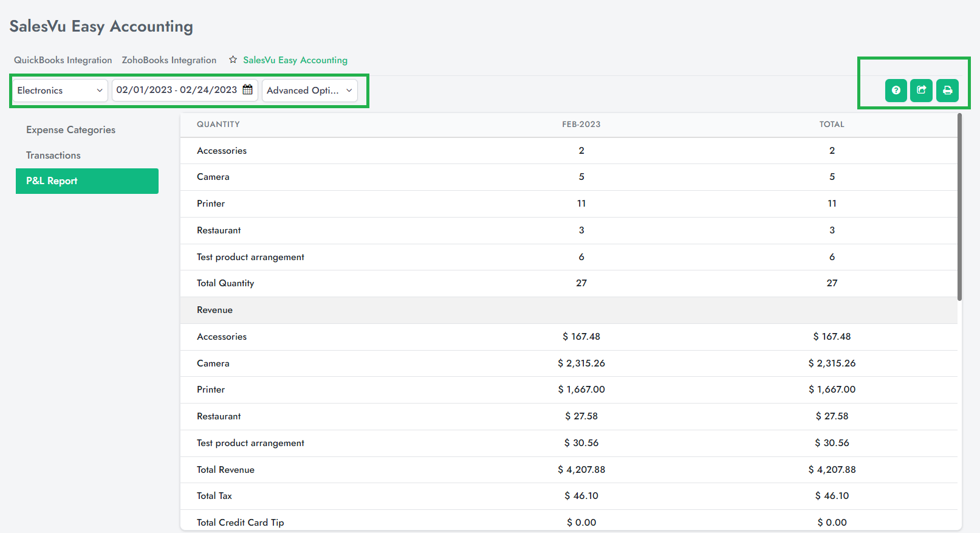The width and height of the screenshot is (980, 533).
Task: Click Restaurant row in Quantity section
Action: pos(569,230)
